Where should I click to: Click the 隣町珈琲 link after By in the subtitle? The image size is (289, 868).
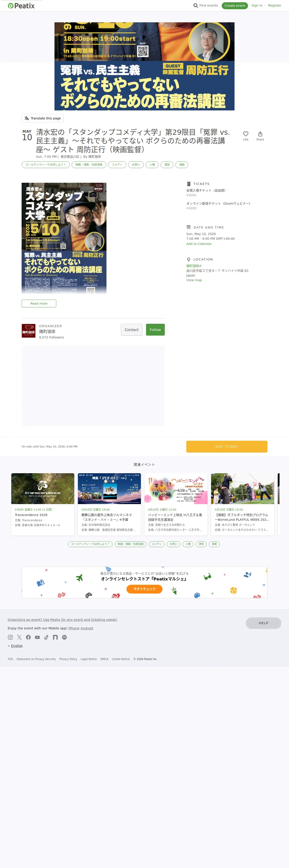point(95,157)
